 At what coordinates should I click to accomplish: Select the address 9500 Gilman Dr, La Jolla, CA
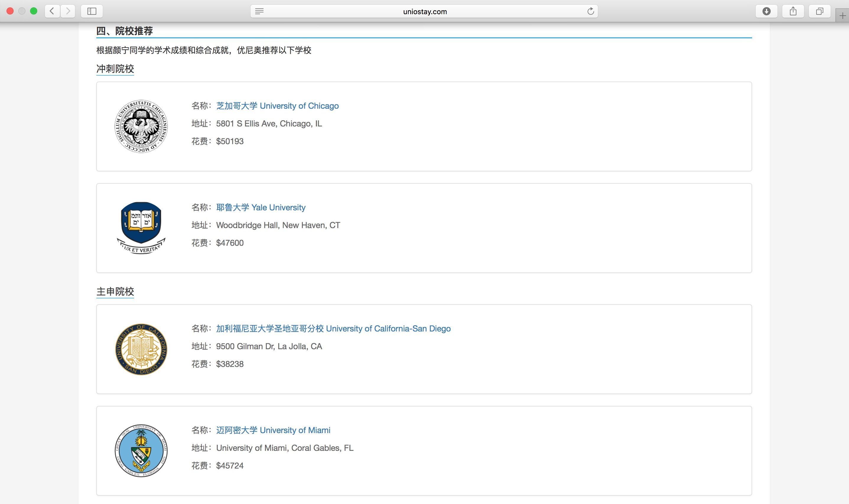coord(269,347)
